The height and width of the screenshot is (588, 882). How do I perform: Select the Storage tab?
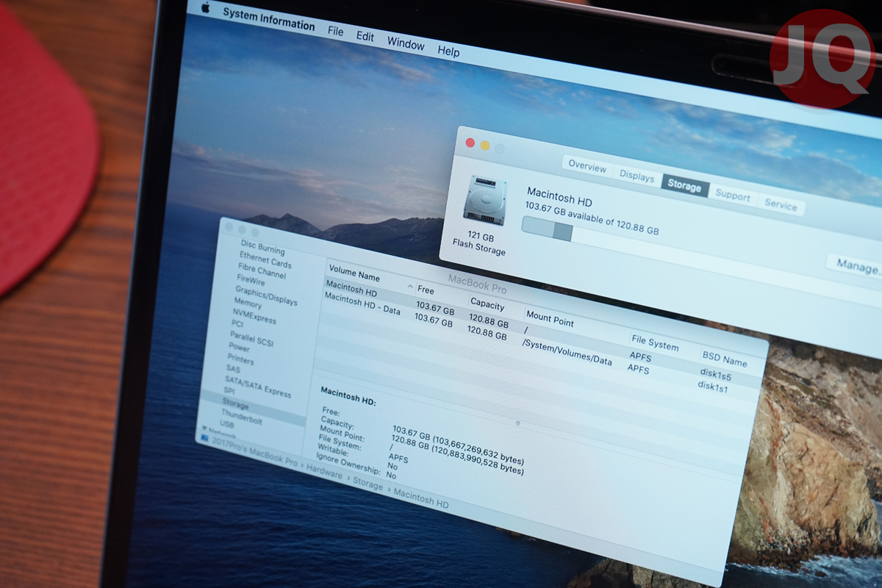(684, 186)
